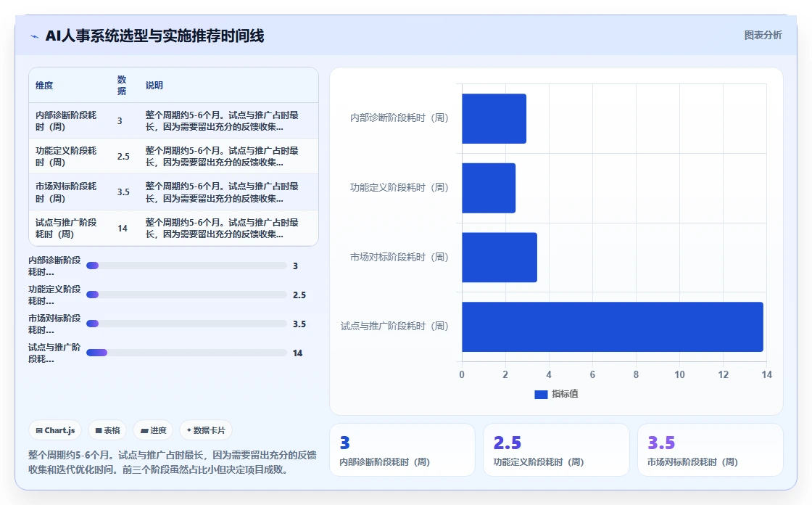
Task: Click the progress value 14 beside 试点与推广
Action: click(297, 353)
